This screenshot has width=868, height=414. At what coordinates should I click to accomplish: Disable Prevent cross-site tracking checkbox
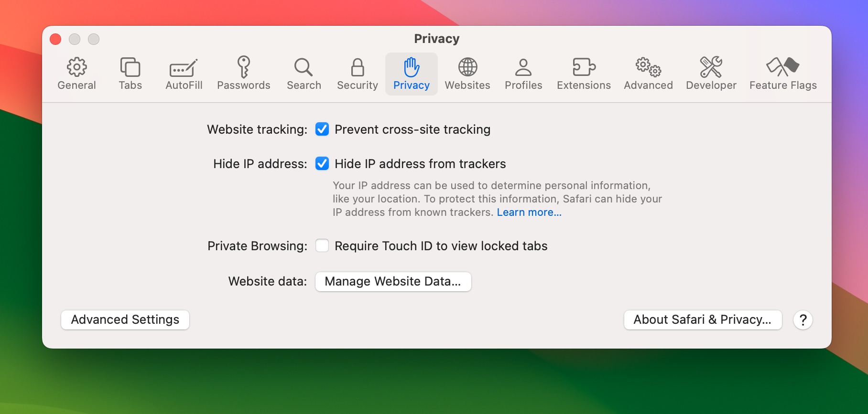click(x=322, y=129)
